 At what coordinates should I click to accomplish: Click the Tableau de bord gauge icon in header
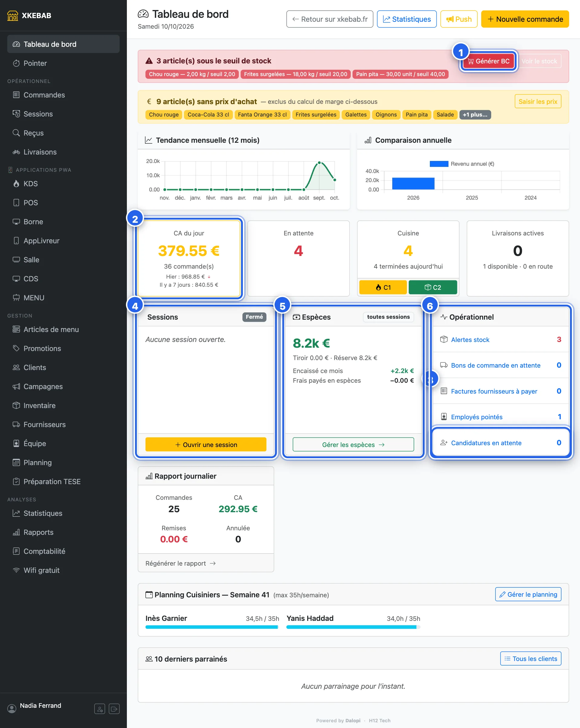coord(143,14)
